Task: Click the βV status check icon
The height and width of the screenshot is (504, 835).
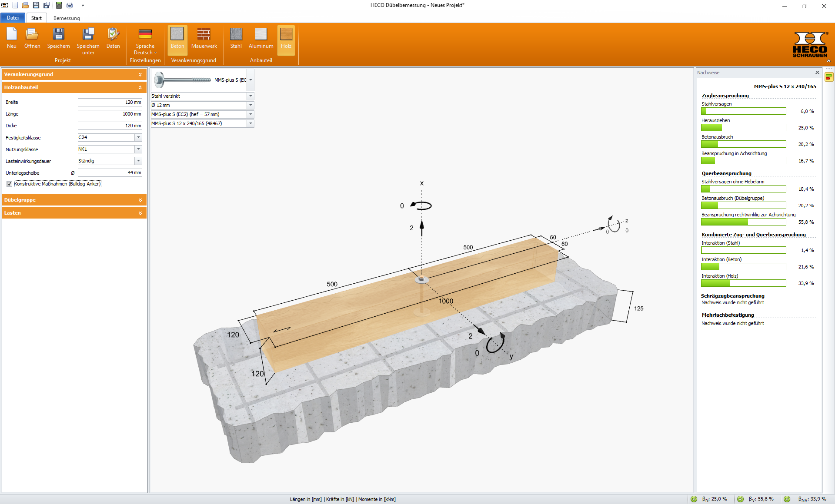Action: (741, 499)
